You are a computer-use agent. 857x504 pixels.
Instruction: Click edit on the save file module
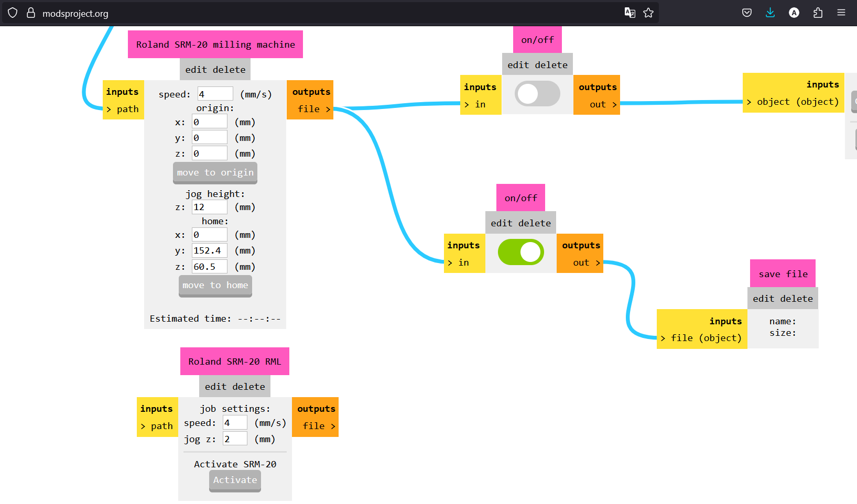(764, 299)
